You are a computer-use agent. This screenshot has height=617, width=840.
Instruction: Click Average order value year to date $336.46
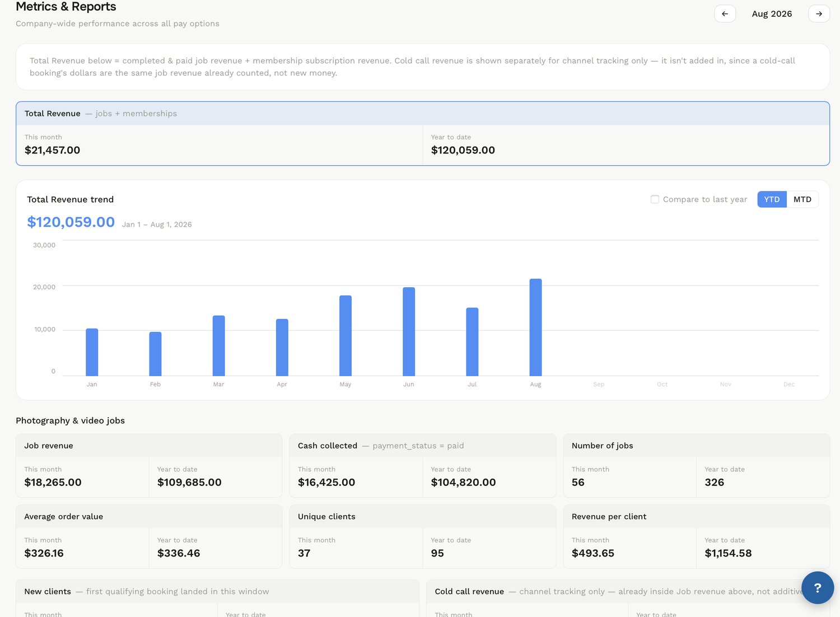[x=179, y=553]
